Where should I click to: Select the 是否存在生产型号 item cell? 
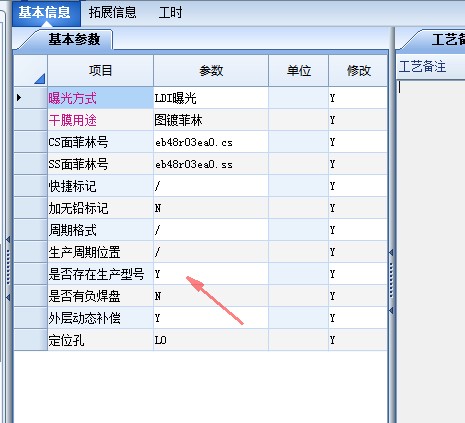tap(100, 274)
